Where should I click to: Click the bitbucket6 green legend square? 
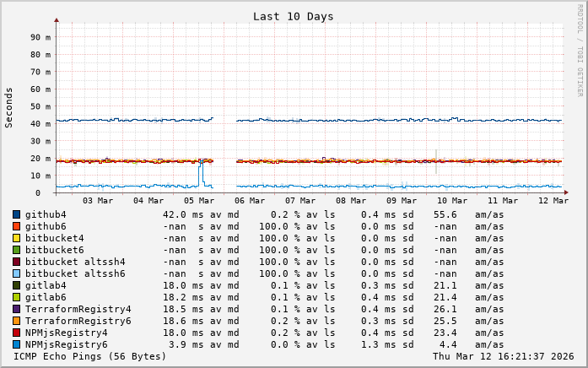click(x=16, y=250)
